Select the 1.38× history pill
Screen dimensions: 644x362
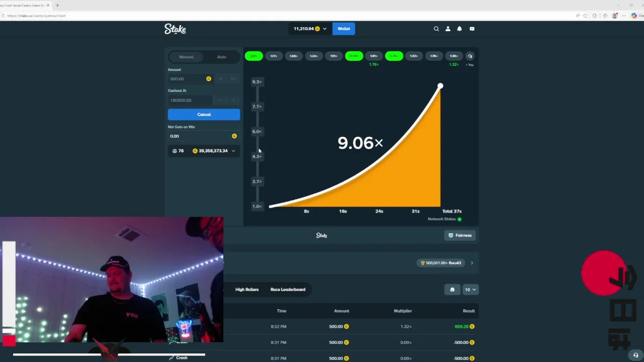pos(454,56)
